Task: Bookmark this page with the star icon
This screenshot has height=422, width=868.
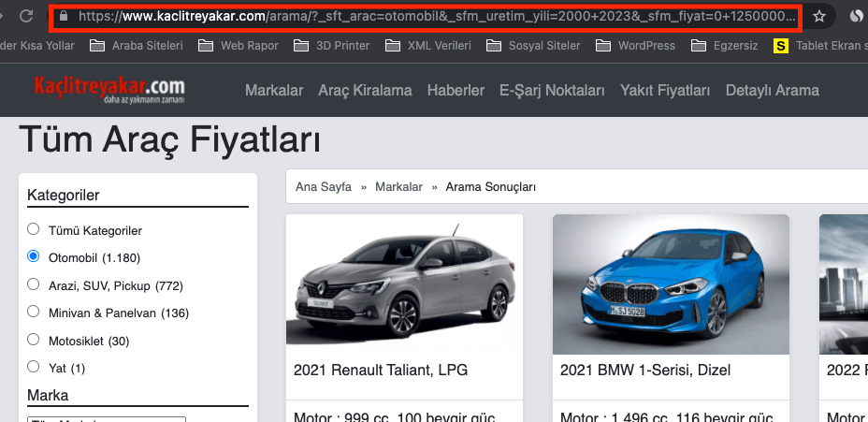Action: click(819, 16)
